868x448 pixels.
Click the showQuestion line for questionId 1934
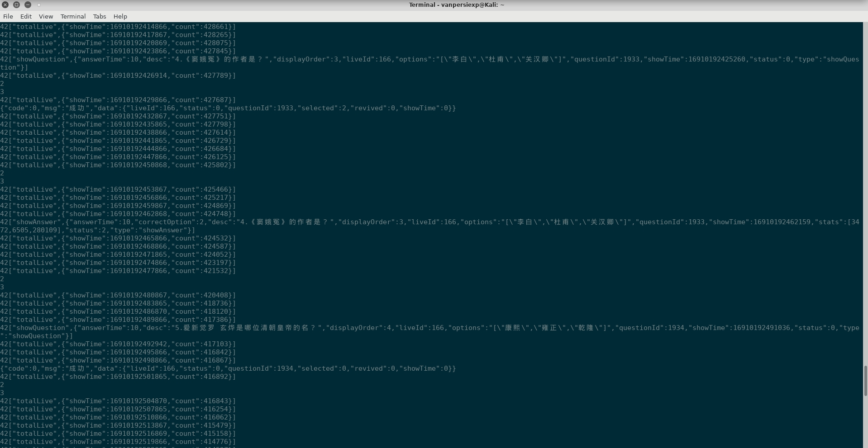[x=429, y=332]
